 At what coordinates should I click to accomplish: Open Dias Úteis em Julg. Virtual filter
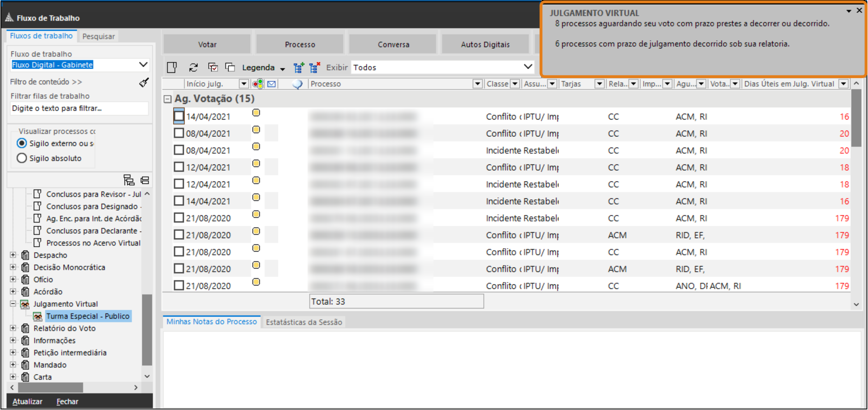point(843,84)
